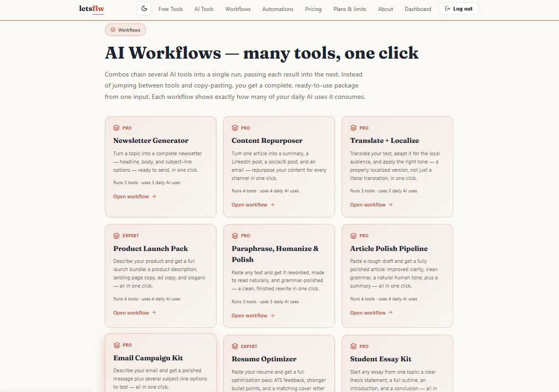
Task: Click the Content Repurposer title
Action: point(267,141)
